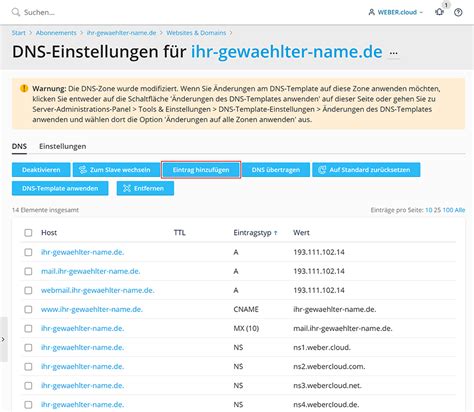Click the domain name in the page title
This screenshot has width=474, height=412.
pos(286,52)
